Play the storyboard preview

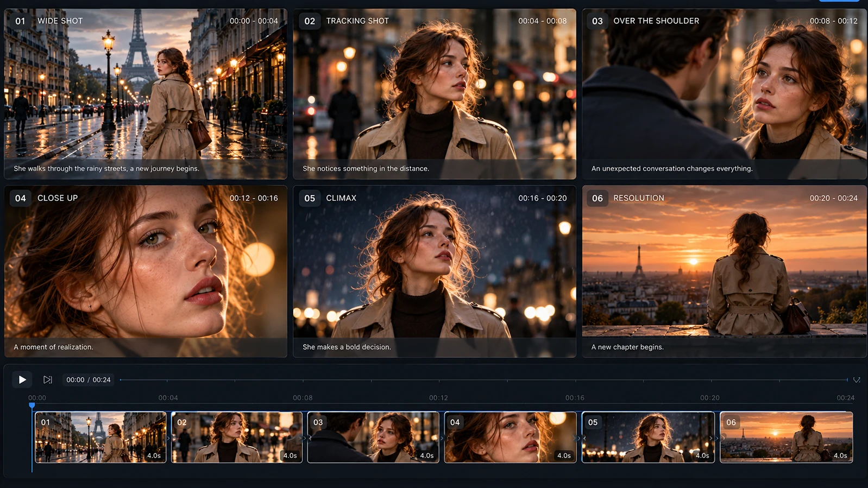pos(22,379)
